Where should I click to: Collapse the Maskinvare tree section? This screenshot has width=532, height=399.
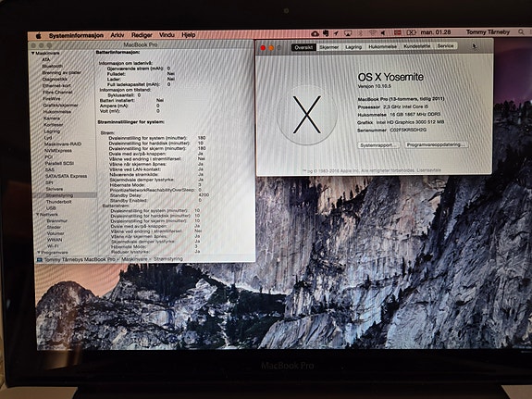click(x=33, y=53)
